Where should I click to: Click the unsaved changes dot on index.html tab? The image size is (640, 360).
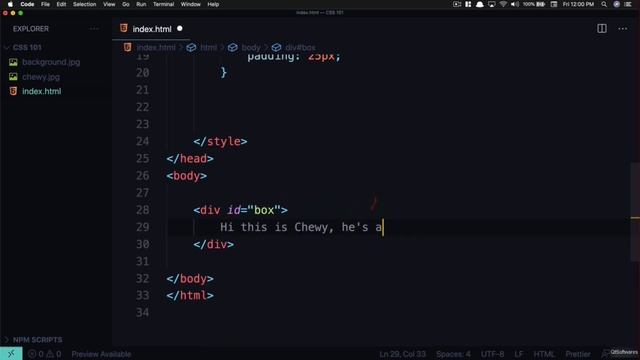180,29
